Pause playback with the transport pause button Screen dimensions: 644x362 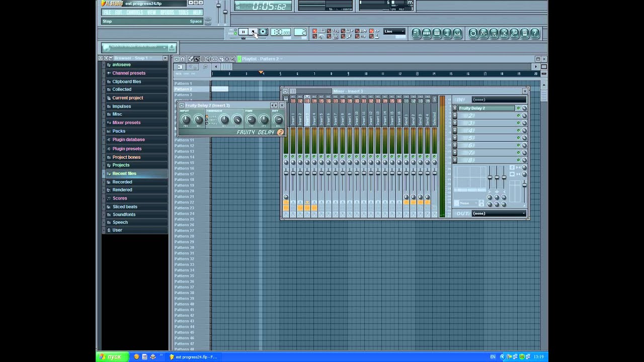click(243, 32)
